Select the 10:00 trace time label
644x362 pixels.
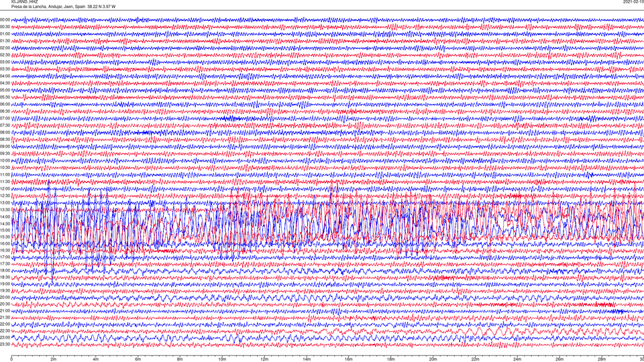tap(5, 160)
